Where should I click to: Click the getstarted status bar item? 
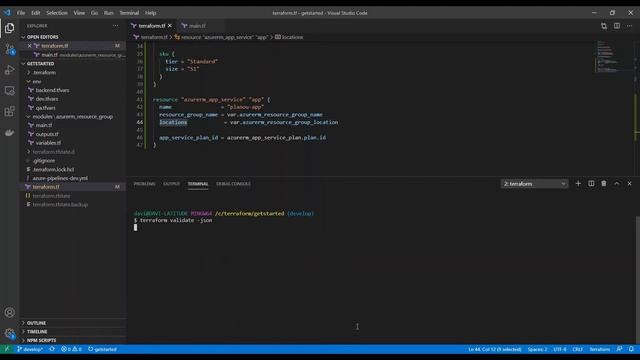click(102, 349)
